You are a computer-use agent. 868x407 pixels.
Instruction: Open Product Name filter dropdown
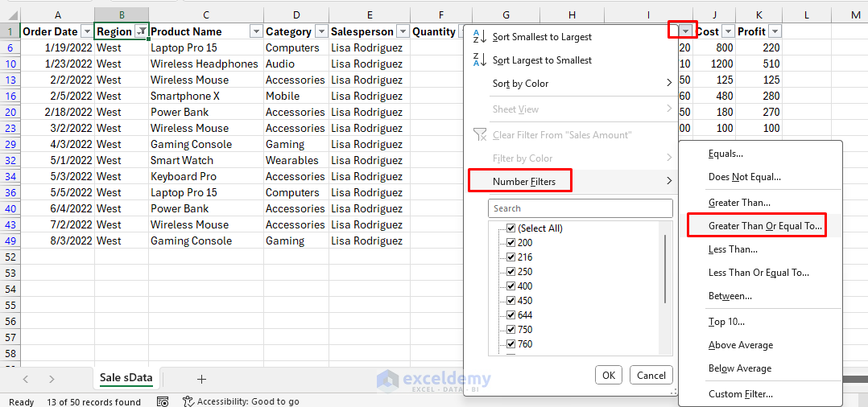coord(256,31)
